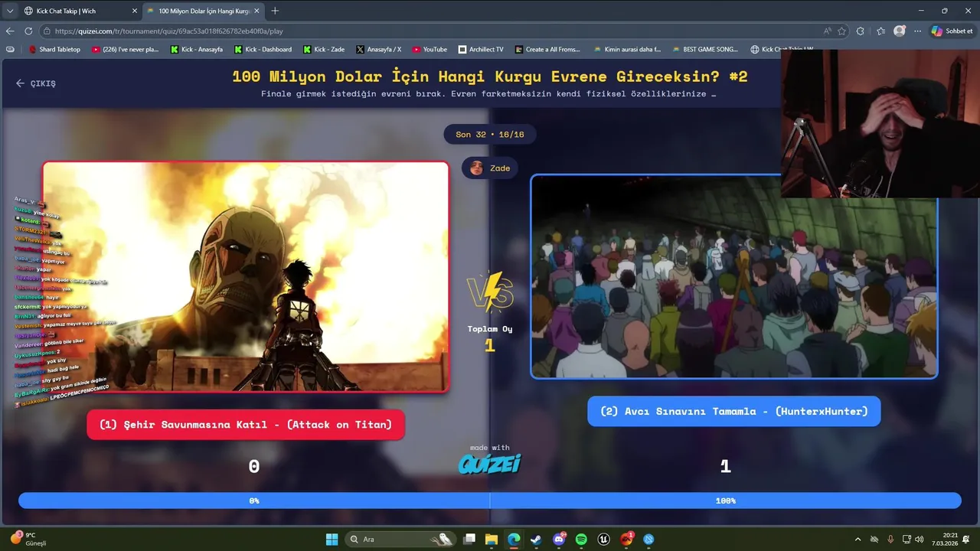Vote for Avcı Sınavını Tamamla option
980x551 pixels.
733,412
